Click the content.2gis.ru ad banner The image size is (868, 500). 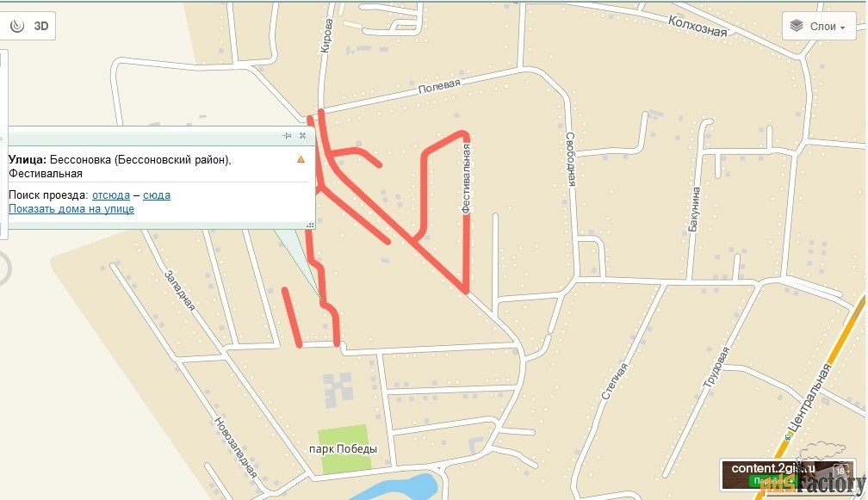point(787,474)
